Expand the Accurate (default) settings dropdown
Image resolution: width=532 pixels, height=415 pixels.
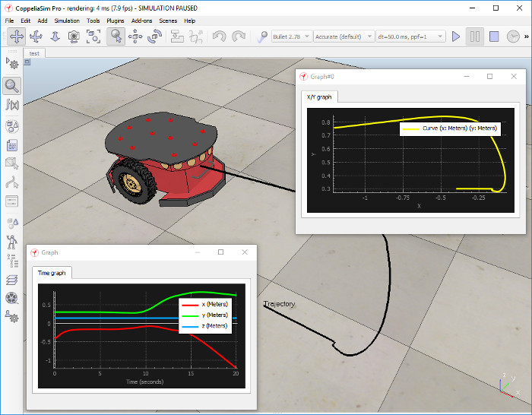tap(344, 36)
